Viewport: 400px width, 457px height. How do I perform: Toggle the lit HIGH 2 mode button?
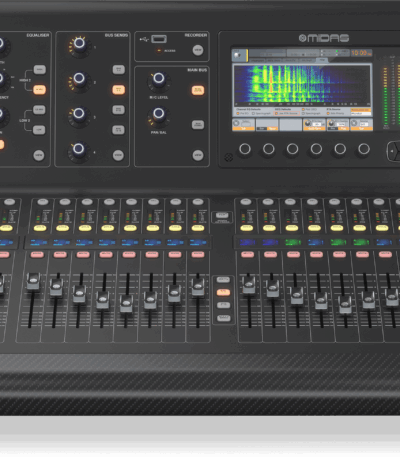(x=39, y=90)
